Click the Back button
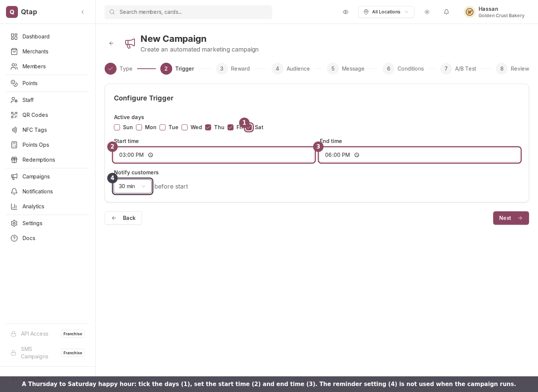Viewport: 538px width, 392px height. point(123,218)
